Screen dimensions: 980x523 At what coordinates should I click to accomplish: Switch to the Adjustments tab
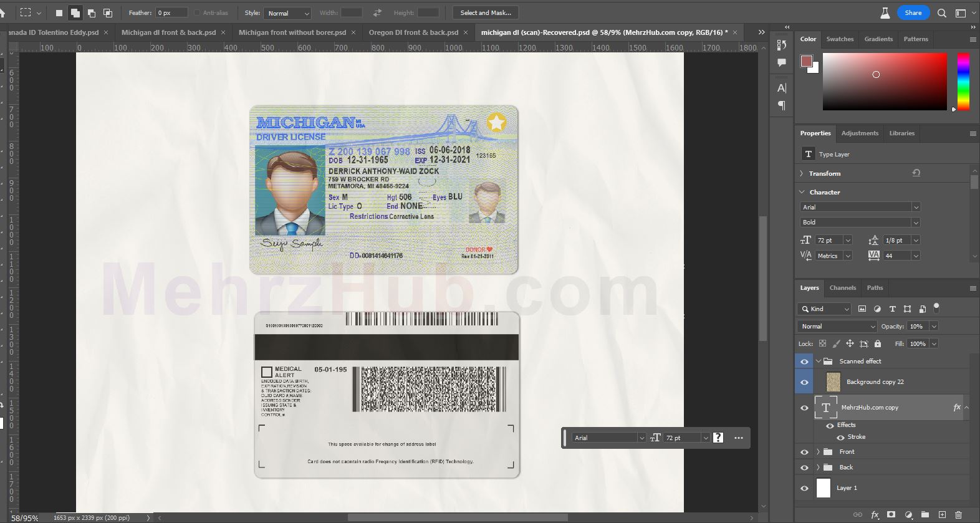coord(860,133)
